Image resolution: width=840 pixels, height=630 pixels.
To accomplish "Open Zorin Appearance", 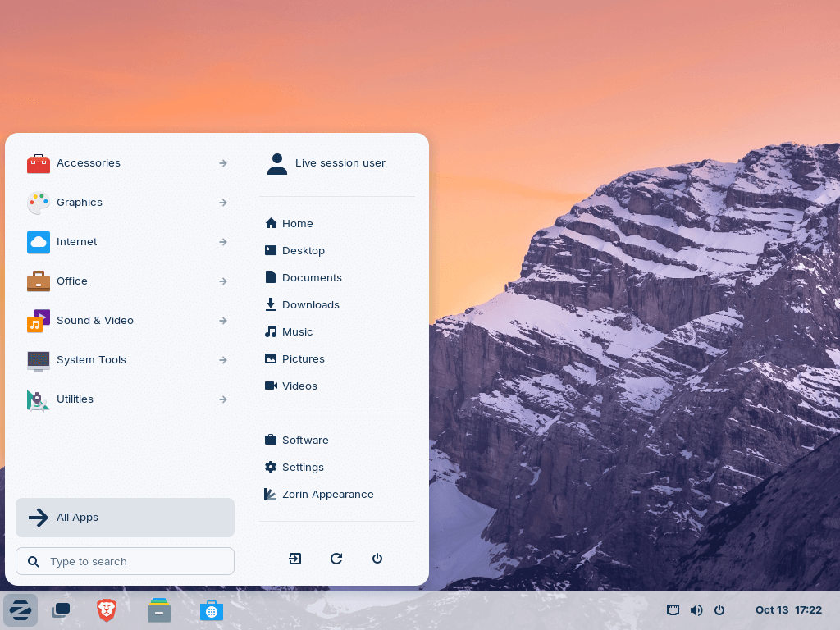I will pos(328,494).
